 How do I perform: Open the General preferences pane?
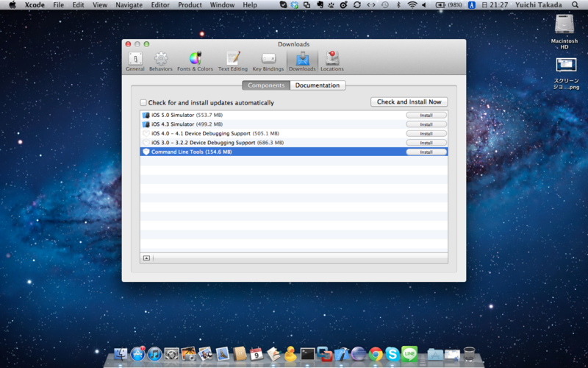point(135,62)
